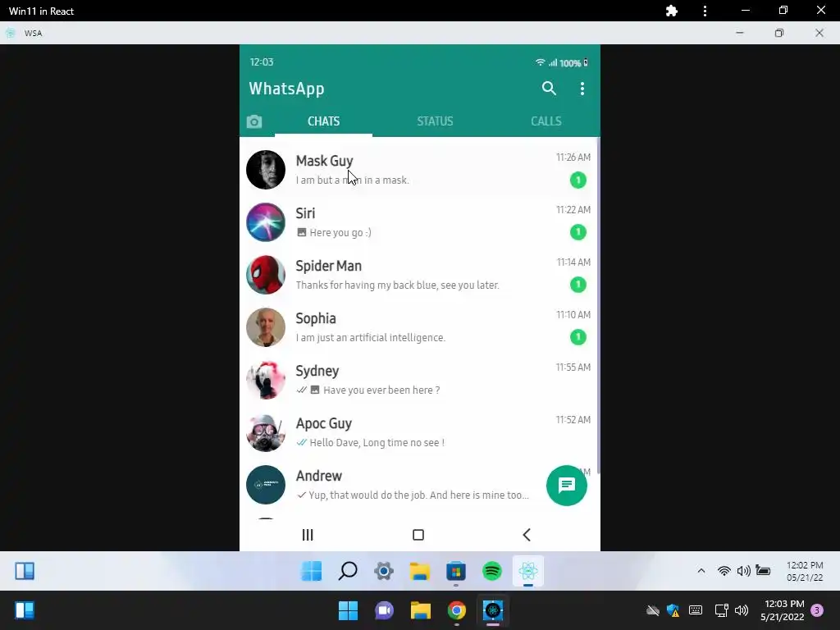Screen dimensions: 840x630
Task: Open inner taskbar Microsoft Store
Action: click(x=456, y=571)
